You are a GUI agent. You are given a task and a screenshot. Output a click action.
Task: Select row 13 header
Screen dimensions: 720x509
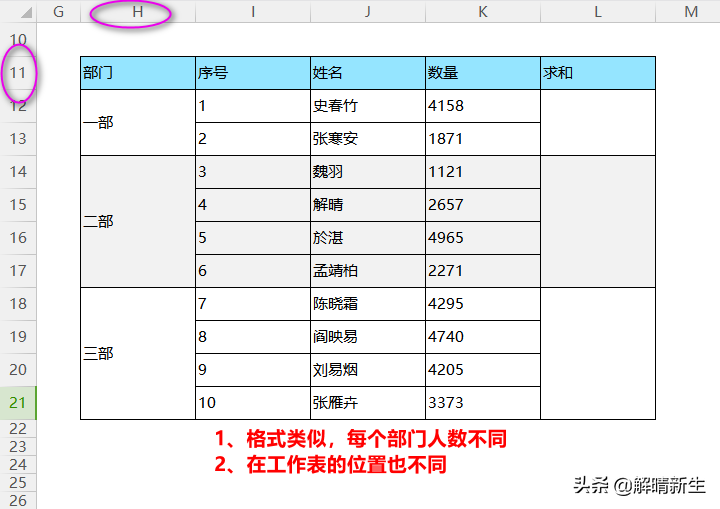pos(18,139)
